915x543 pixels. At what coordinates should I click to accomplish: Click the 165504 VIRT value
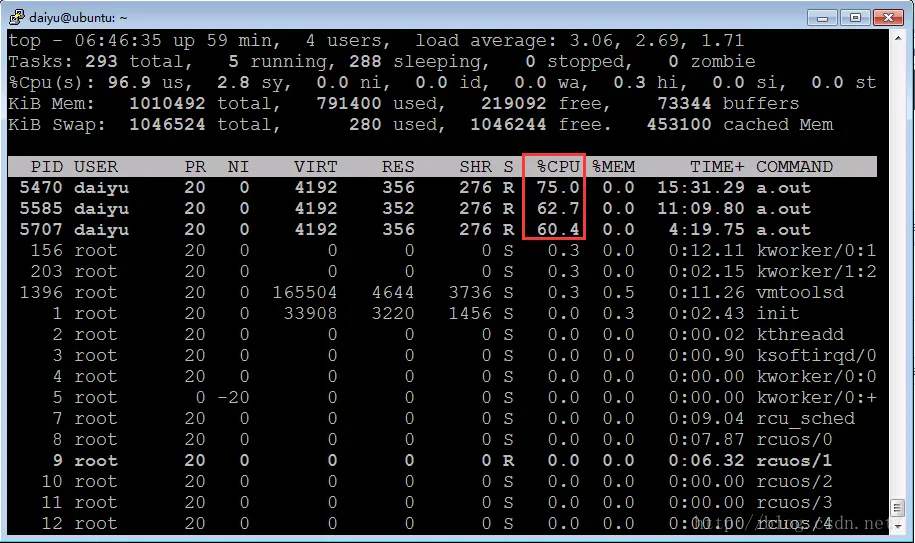pyautogui.click(x=305, y=293)
